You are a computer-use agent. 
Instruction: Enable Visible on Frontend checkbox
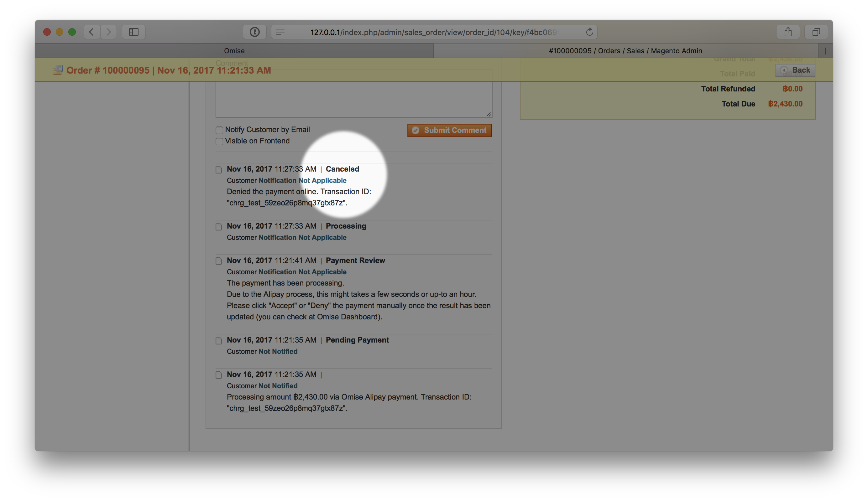pos(219,141)
